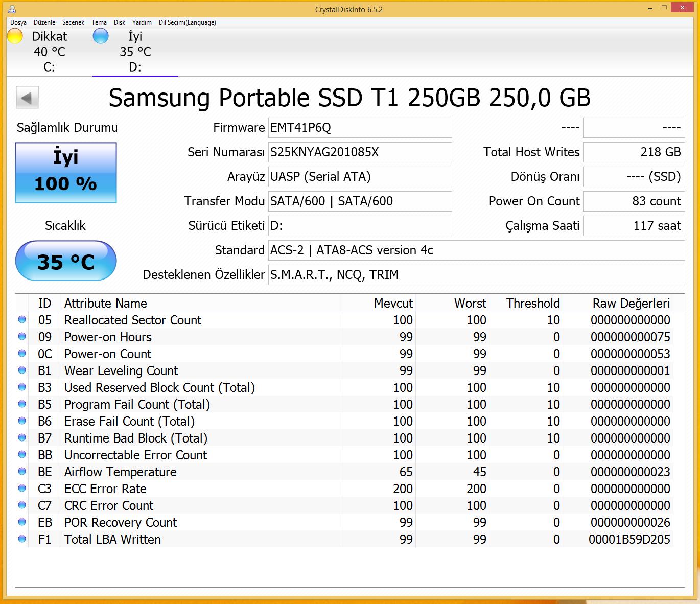The height and width of the screenshot is (604, 700).
Task: Click status dot for Used Reserved Block Count
Action: click(x=22, y=387)
